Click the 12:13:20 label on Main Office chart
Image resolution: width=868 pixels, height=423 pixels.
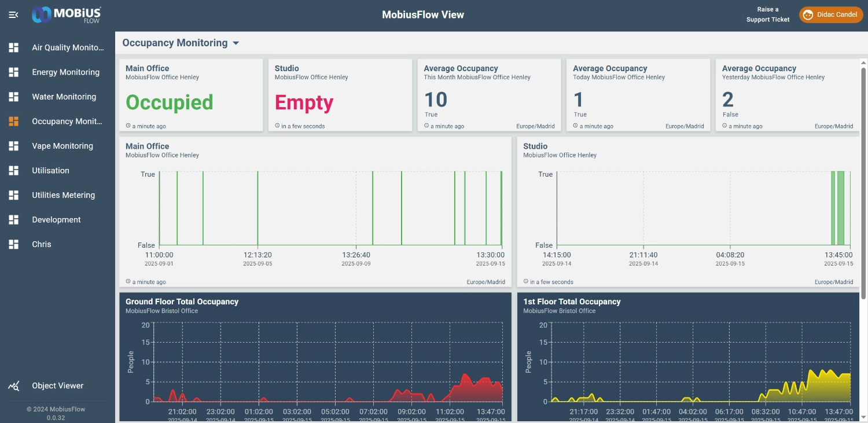pos(258,255)
